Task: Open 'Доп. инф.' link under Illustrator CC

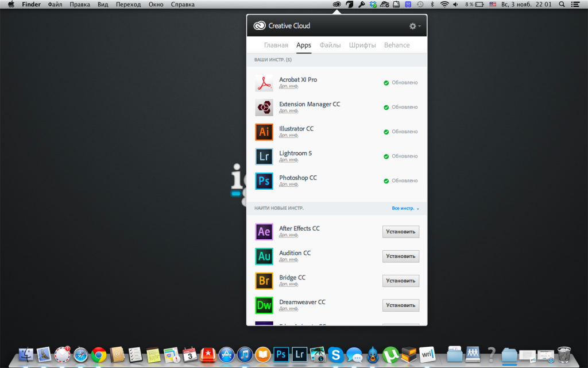Action: 288,135
